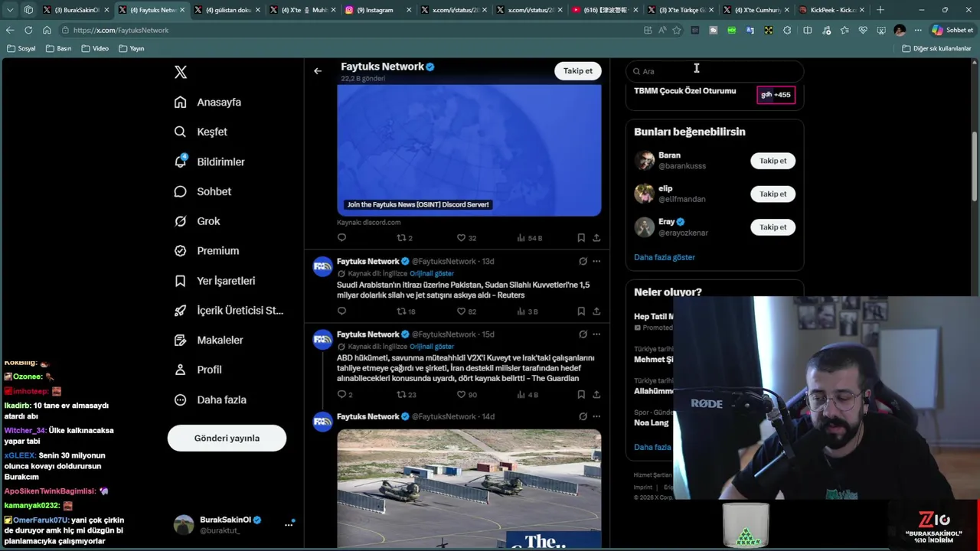The width and height of the screenshot is (980, 551).
Task: Bookmark the Discord server post
Action: (581, 238)
